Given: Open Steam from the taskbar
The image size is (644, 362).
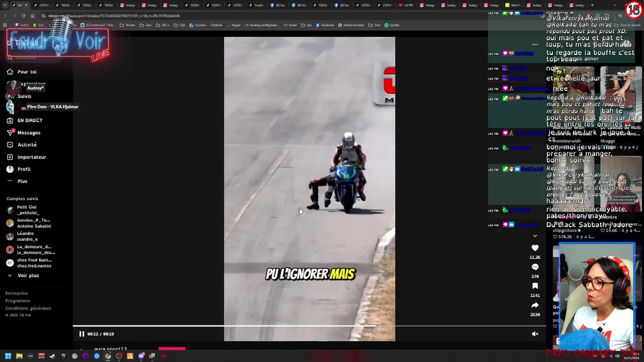Looking at the screenshot, I should click(52, 356).
